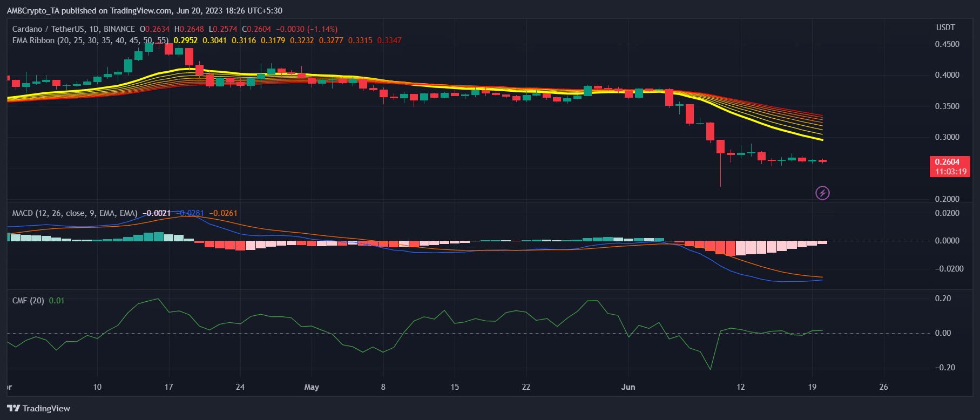Click the May label on the time axis
980x420 pixels.
[312, 387]
